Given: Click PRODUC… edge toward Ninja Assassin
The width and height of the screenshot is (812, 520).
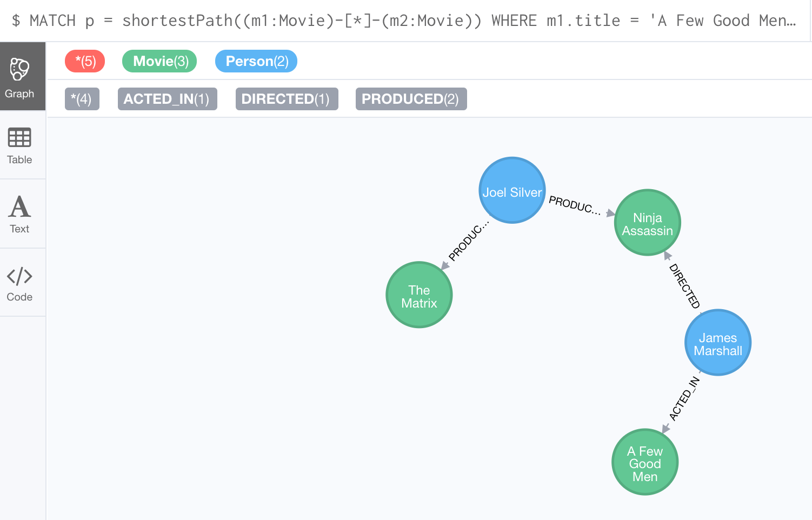Looking at the screenshot, I should pyautogui.click(x=575, y=205).
